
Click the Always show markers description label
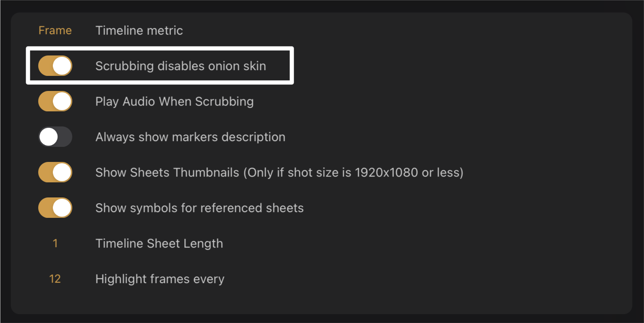(x=190, y=137)
